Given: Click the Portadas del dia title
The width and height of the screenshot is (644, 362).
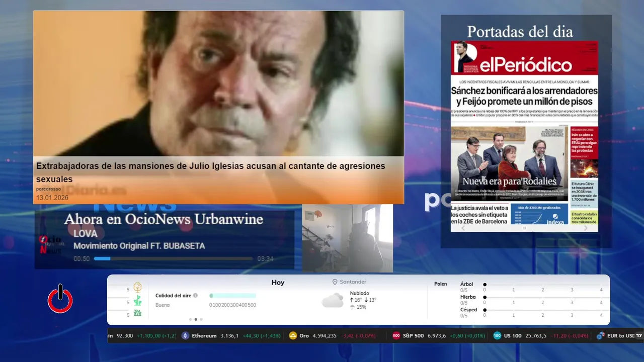Looking at the screenshot, I should pos(520,32).
